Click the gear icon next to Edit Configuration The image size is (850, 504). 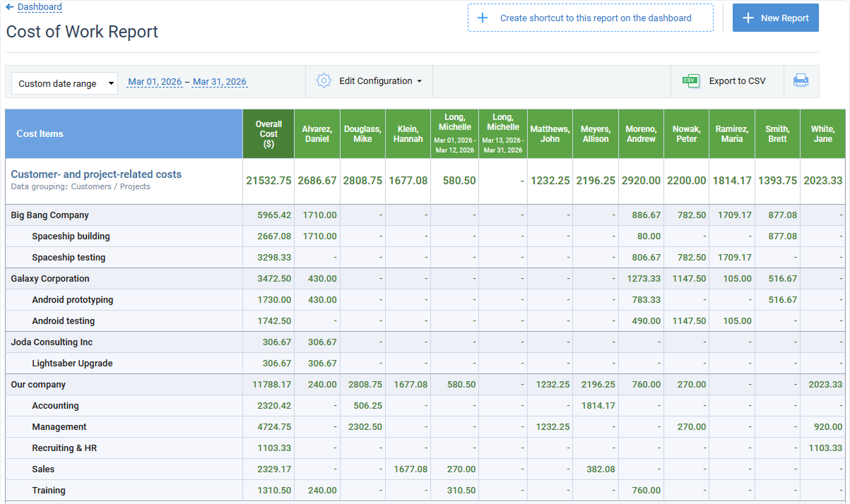[324, 80]
